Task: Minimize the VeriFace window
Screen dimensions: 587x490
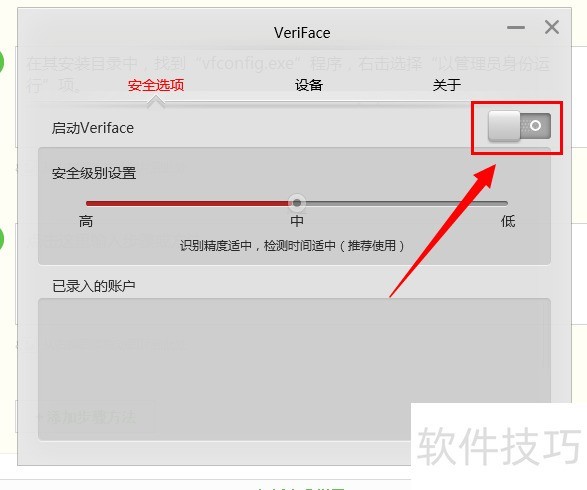Action: coord(516,28)
